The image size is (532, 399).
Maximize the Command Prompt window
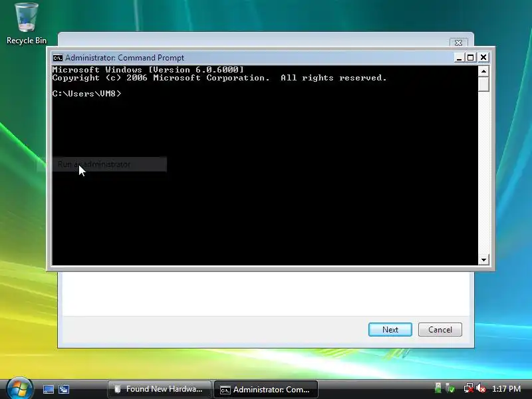coord(471,58)
